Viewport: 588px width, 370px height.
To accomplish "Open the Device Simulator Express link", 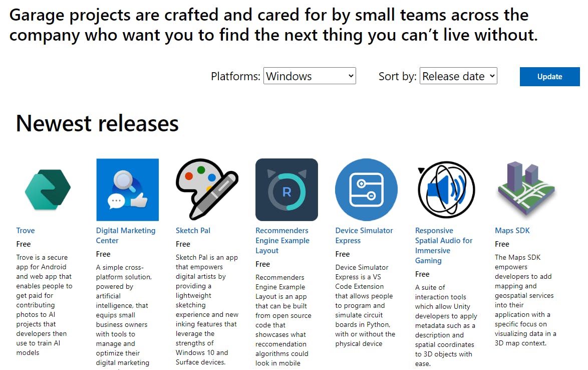I will [364, 235].
